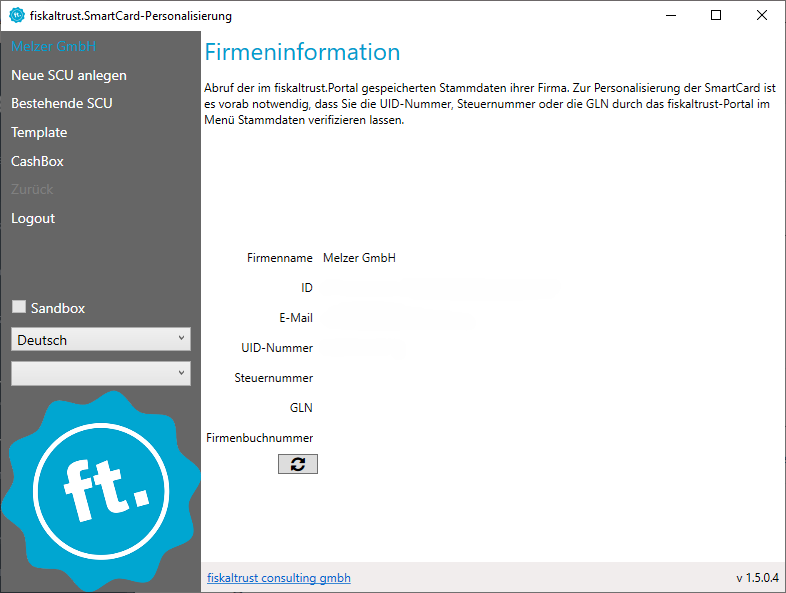Select Melzer GmbH in the sidebar
Screen dimensions: 786x593
point(54,46)
